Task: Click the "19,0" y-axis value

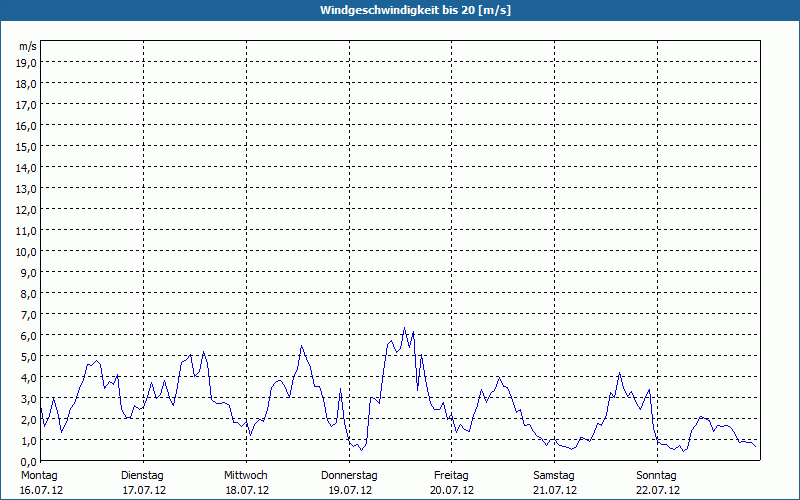Action: [x=27, y=62]
